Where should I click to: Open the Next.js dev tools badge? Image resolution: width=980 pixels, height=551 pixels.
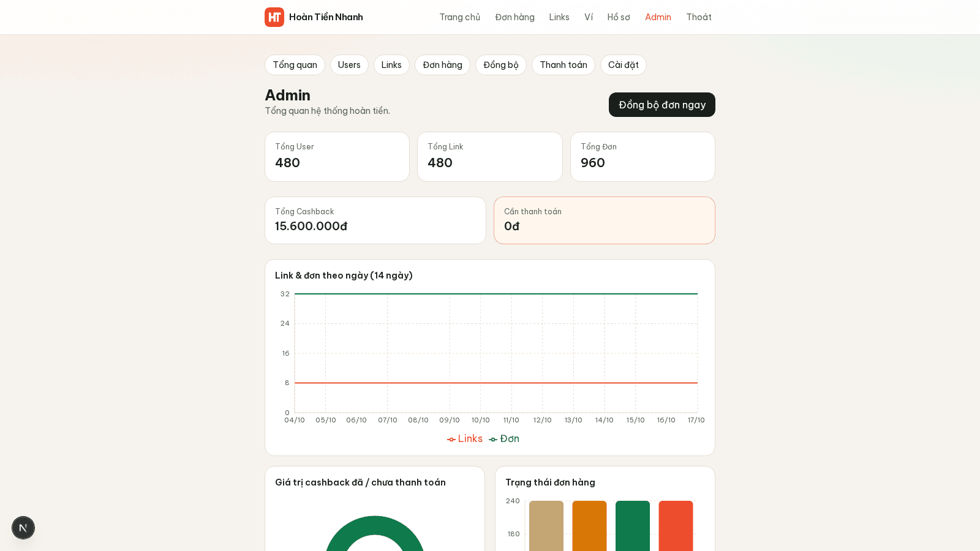tap(23, 528)
